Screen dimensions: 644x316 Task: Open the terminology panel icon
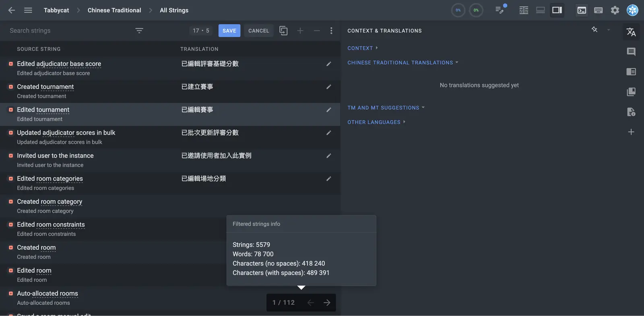pyautogui.click(x=631, y=72)
